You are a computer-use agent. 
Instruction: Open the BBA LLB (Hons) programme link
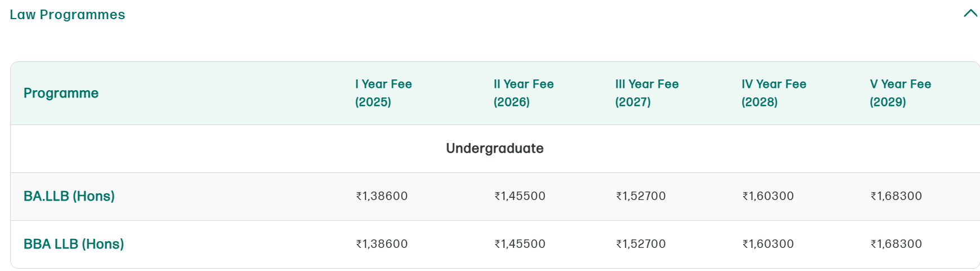(74, 244)
